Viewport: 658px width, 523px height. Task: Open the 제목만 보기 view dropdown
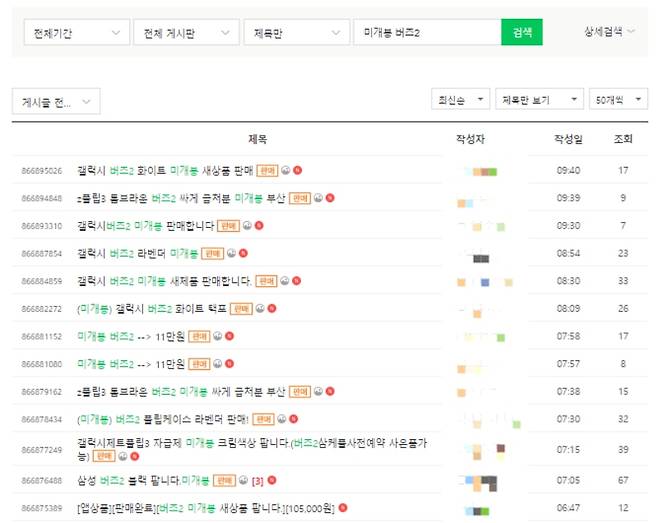pyautogui.click(x=540, y=99)
